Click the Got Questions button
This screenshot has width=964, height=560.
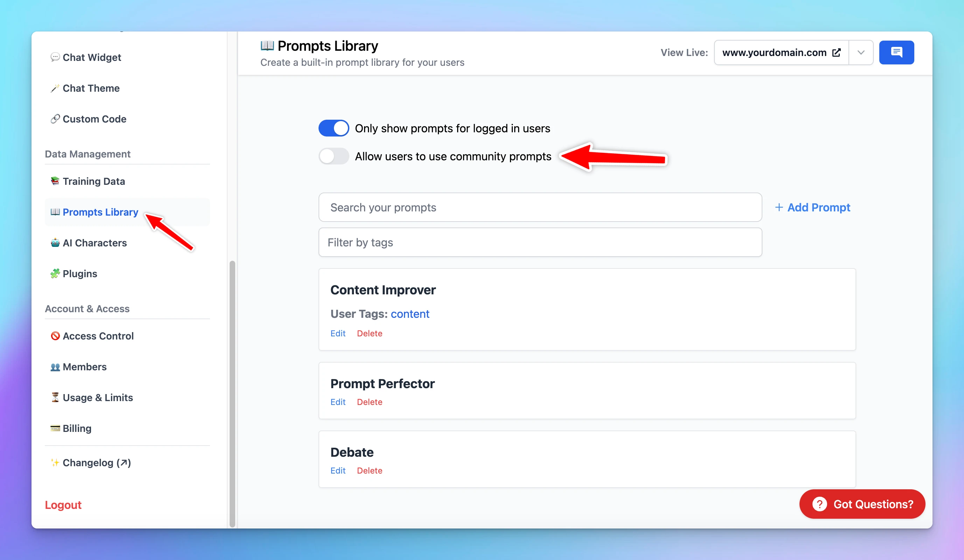pyautogui.click(x=862, y=504)
